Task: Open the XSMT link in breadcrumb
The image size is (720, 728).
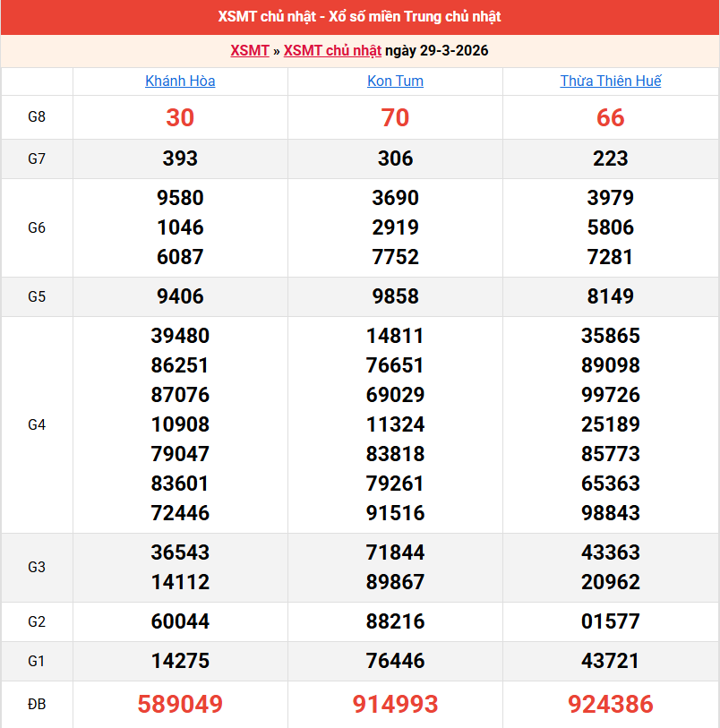Action: point(249,51)
